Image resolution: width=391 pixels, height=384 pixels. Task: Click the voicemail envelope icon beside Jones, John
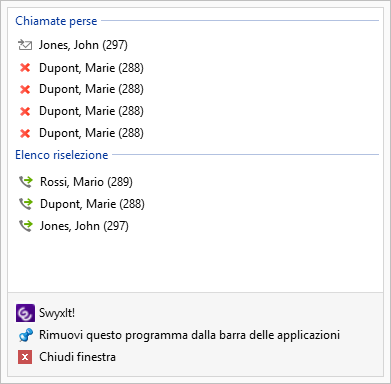pyautogui.click(x=25, y=45)
